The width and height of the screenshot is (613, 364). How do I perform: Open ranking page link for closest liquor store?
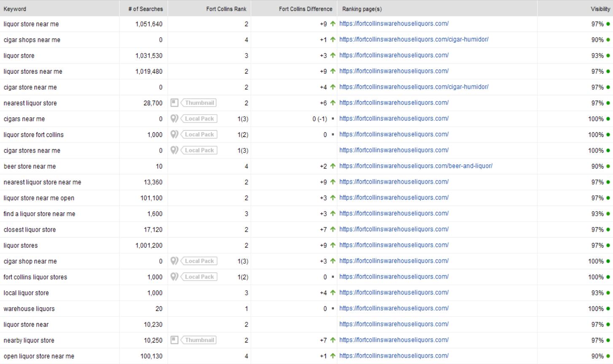pos(394,229)
